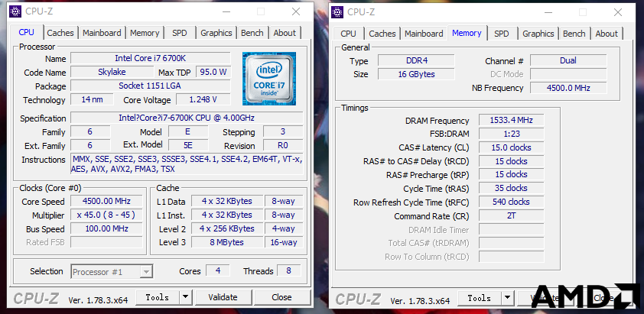The height and width of the screenshot is (314, 644).
Task: Open the Processor #1 selection dropdown
Action: point(112,272)
